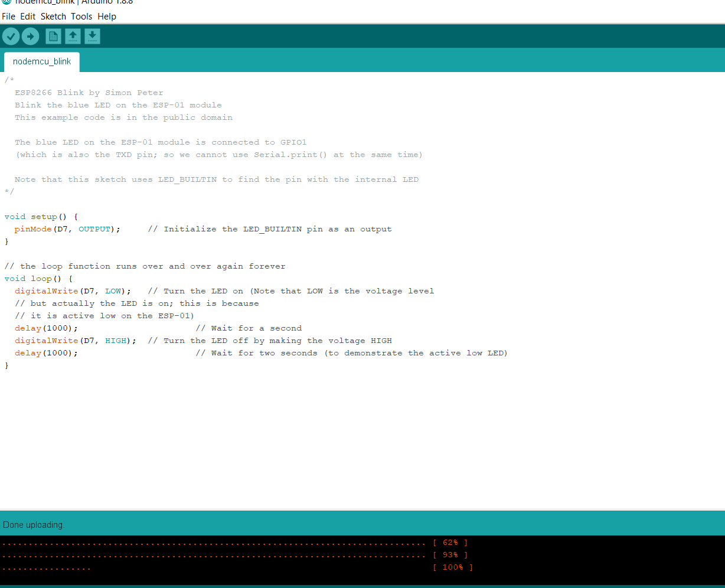Save the sketch with the Save icon
The height and width of the screenshot is (588, 725).
pyautogui.click(x=92, y=37)
